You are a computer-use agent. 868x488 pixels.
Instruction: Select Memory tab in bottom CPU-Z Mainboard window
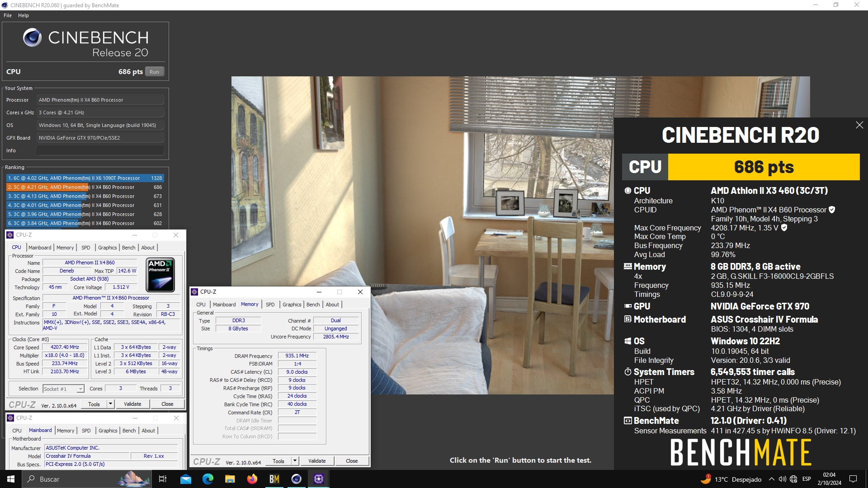pyautogui.click(x=66, y=431)
